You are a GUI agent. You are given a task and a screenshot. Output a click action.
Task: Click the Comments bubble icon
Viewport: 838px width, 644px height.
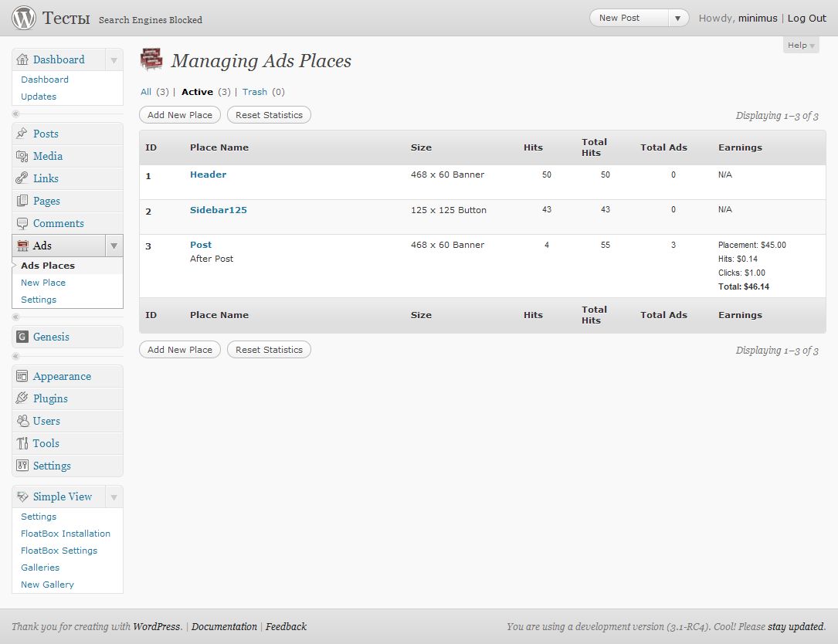(x=22, y=223)
